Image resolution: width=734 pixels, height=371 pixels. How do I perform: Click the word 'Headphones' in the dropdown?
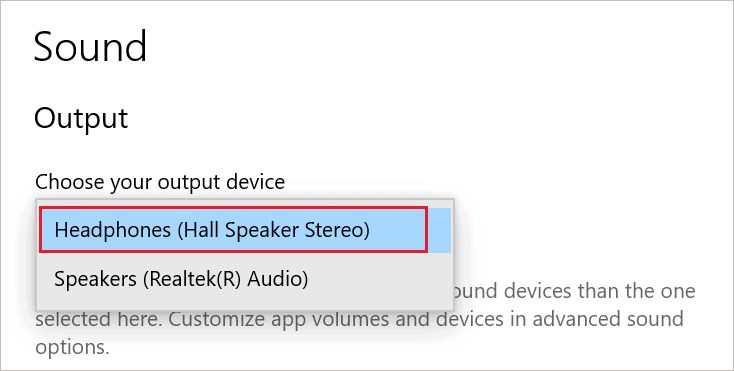pyautogui.click(x=112, y=230)
